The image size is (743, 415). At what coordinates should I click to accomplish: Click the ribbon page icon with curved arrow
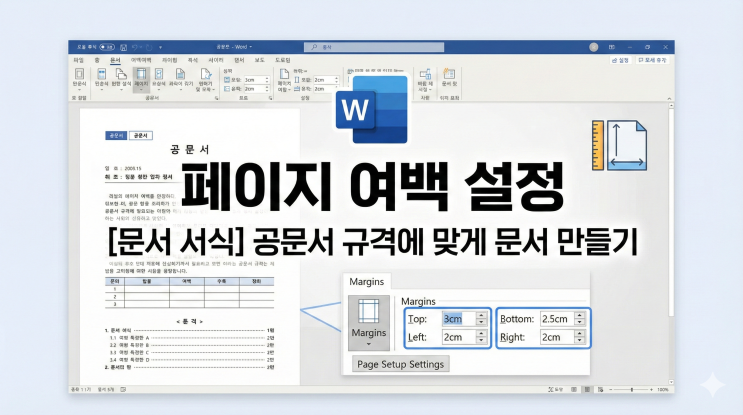point(205,74)
